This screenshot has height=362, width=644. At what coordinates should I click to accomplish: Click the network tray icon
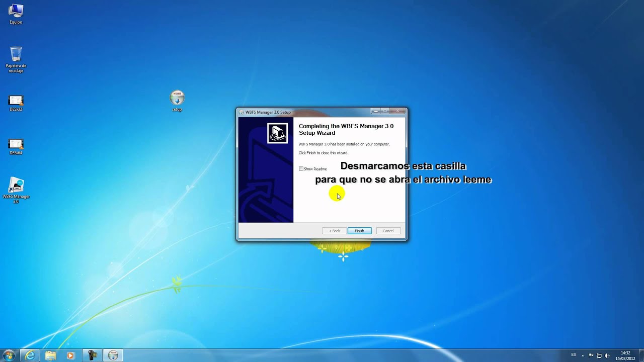click(x=599, y=355)
